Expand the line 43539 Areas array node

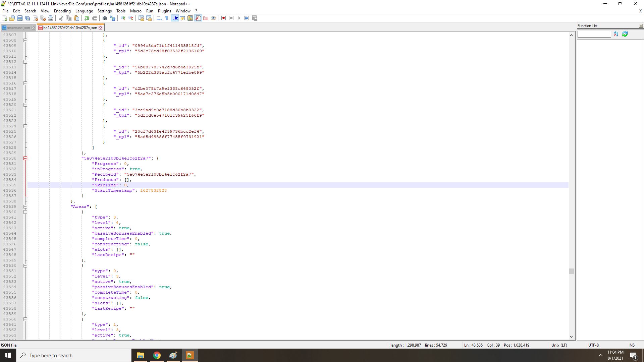click(x=25, y=206)
